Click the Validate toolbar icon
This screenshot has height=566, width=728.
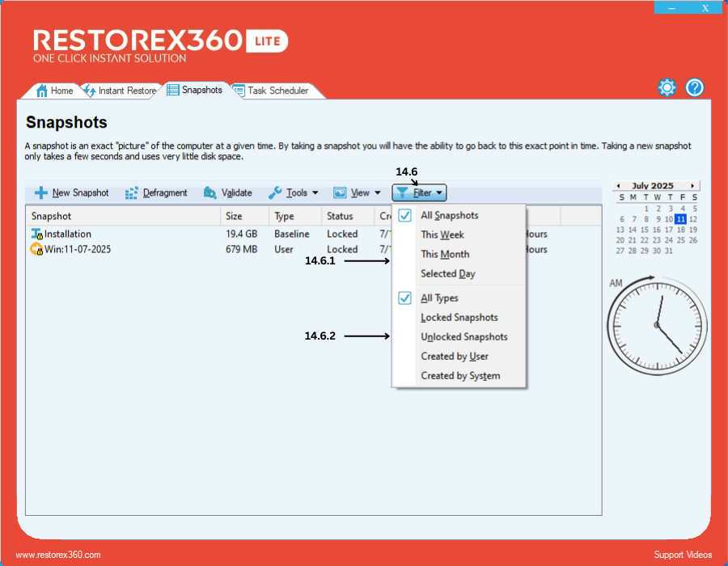point(210,193)
